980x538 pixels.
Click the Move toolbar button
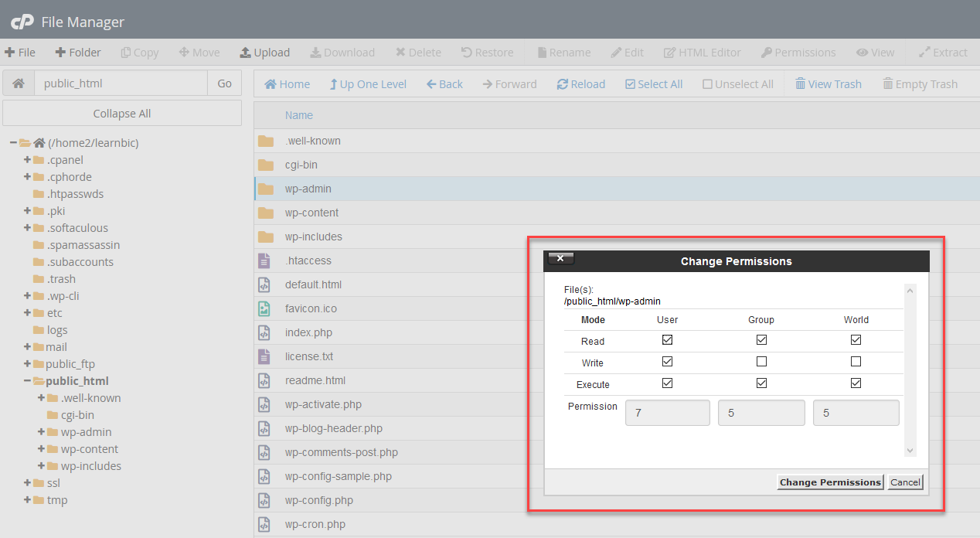click(x=199, y=53)
